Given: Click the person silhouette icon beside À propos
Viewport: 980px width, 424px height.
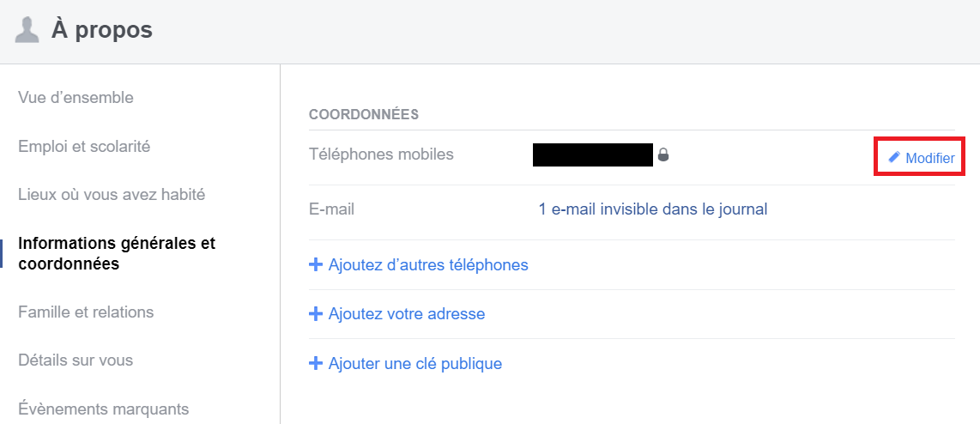Looking at the screenshot, I should coord(27,30).
